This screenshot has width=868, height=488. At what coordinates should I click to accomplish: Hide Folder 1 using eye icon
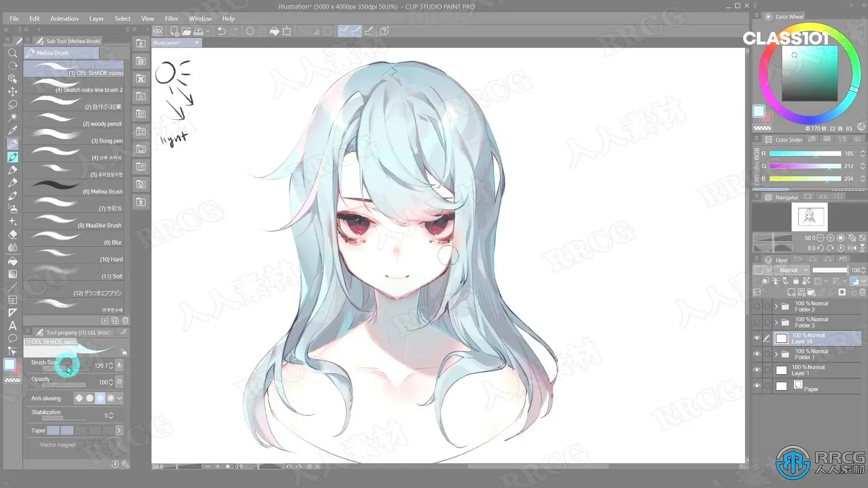pos(757,354)
